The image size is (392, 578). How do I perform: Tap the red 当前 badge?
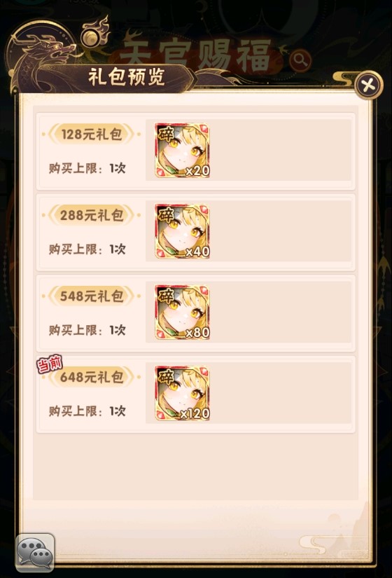pyautogui.click(x=50, y=364)
